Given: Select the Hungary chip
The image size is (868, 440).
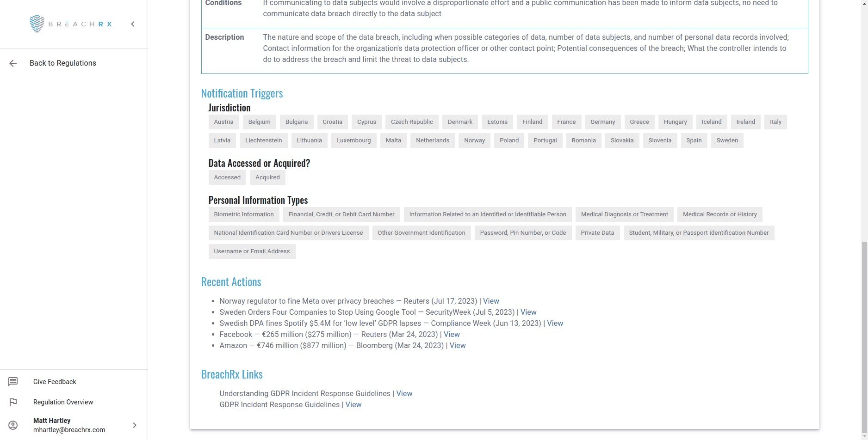Looking at the screenshot, I should [675, 122].
